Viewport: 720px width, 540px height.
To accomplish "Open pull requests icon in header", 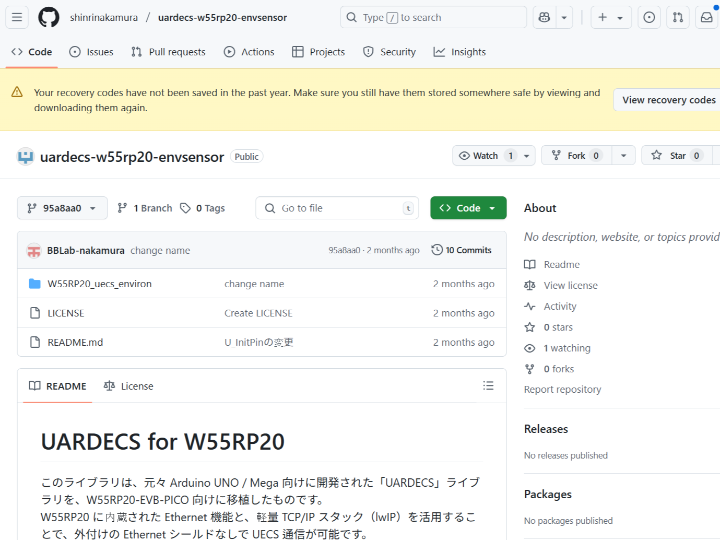I will (678, 17).
